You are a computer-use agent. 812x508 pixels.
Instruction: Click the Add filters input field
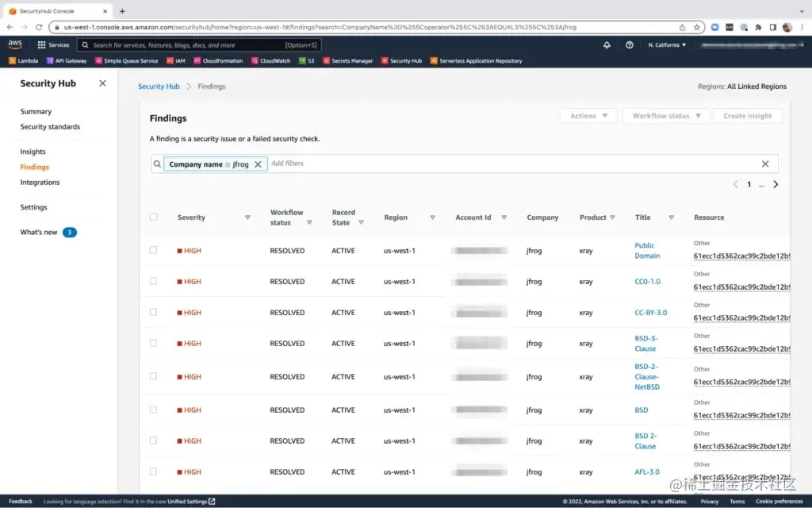click(x=513, y=164)
